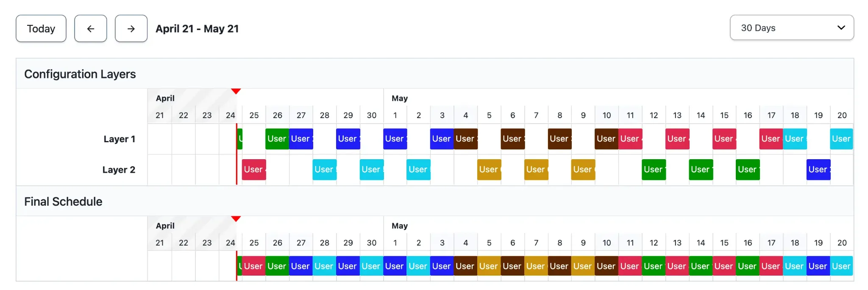Select Final Schedule red shift on May 11
868x290 pixels.
click(x=630, y=266)
